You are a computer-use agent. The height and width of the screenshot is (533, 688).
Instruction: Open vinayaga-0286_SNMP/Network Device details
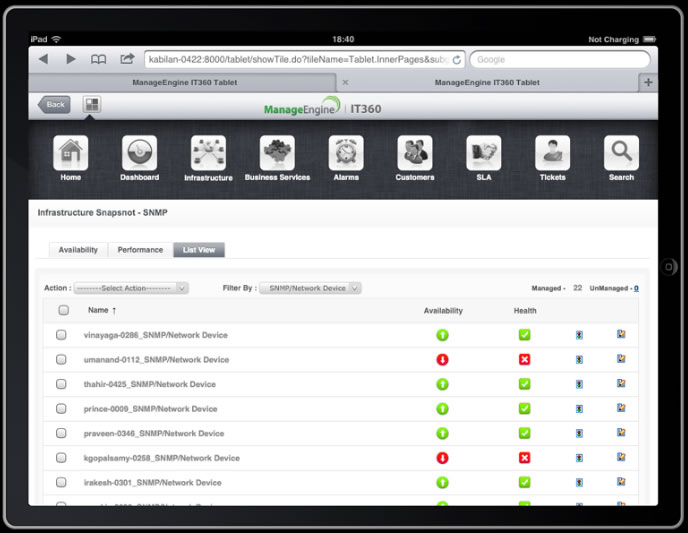[156, 335]
